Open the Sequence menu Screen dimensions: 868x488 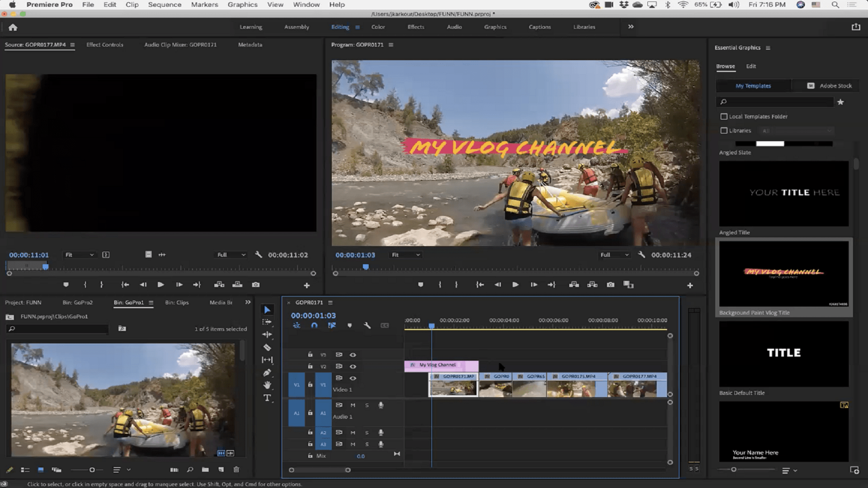click(165, 5)
